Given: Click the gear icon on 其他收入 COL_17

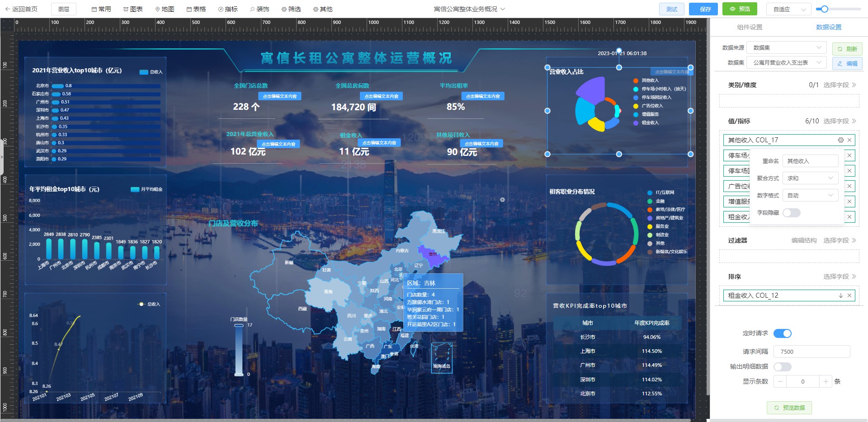Looking at the screenshot, I should point(841,140).
